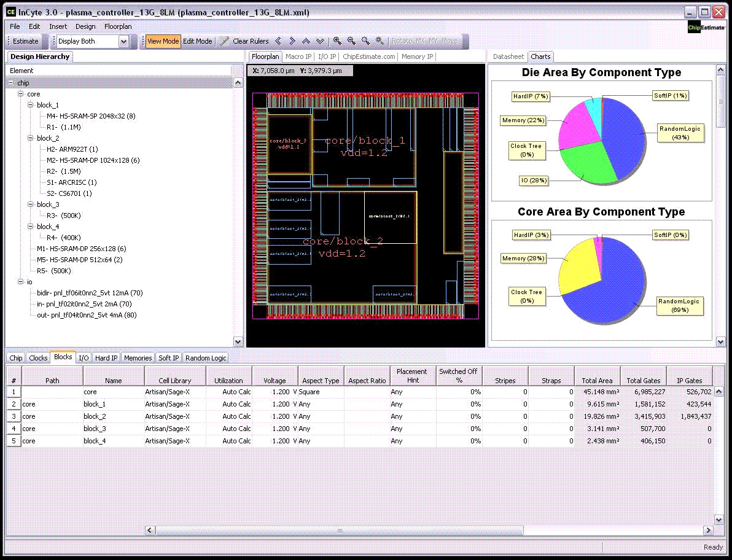732x560 pixels.
Task: Open the Edit menu
Action: pos(34,26)
